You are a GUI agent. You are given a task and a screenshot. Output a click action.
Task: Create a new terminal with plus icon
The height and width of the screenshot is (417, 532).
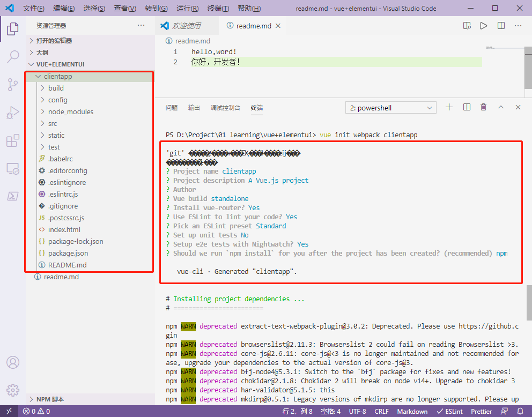[x=449, y=108]
